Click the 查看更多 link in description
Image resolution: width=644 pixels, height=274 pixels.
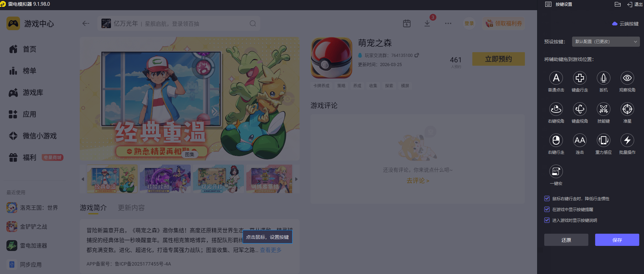(x=271, y=250)
